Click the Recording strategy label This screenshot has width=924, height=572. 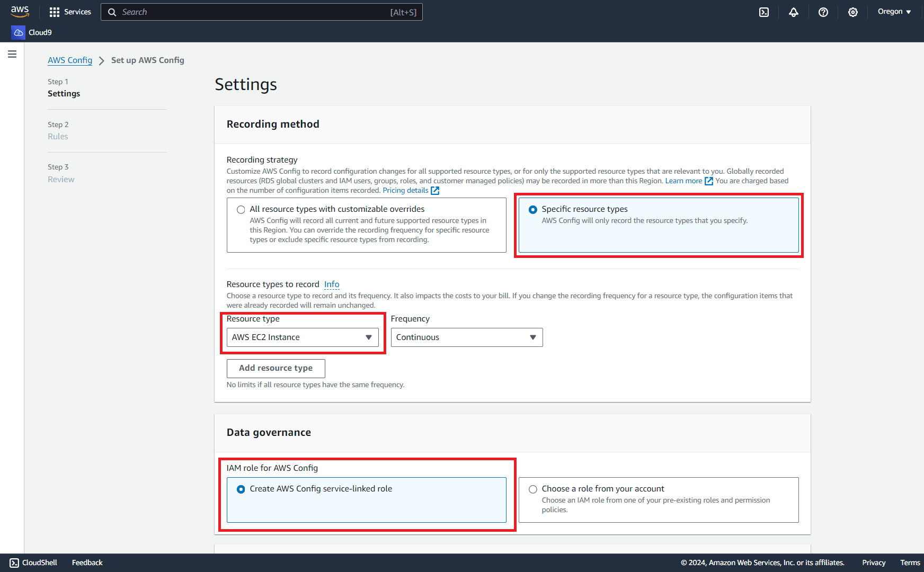click(262, 160)
